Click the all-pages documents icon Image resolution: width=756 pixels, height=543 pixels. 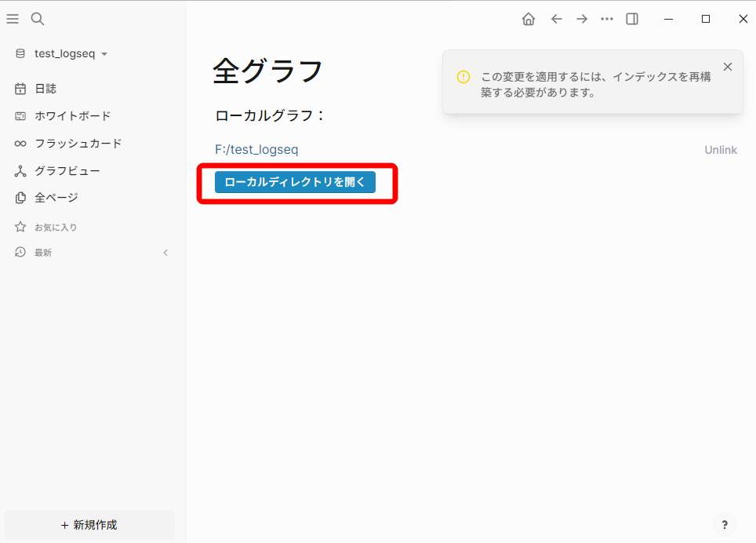point(20,198)
